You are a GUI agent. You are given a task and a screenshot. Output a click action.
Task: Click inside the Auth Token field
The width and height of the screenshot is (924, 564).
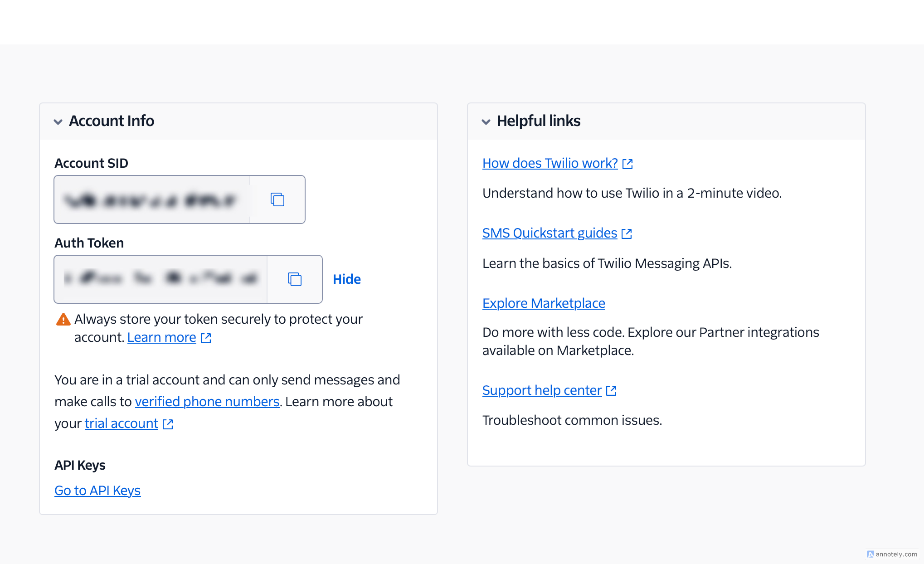[161, 279]
